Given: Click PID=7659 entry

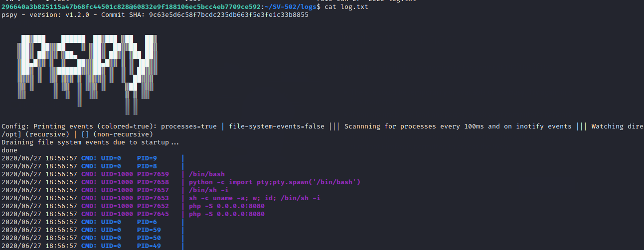Looking at the screenshot, I should coord(153,174).
